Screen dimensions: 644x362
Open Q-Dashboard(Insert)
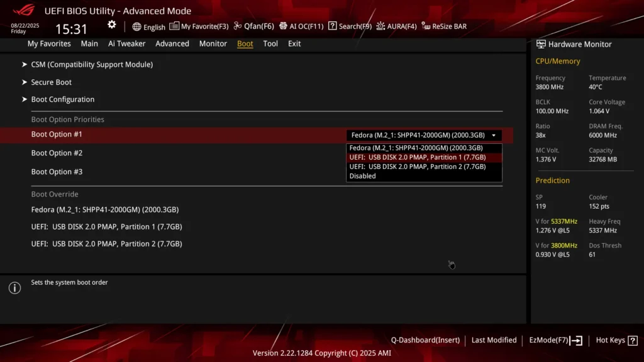(x=426, y=340)
